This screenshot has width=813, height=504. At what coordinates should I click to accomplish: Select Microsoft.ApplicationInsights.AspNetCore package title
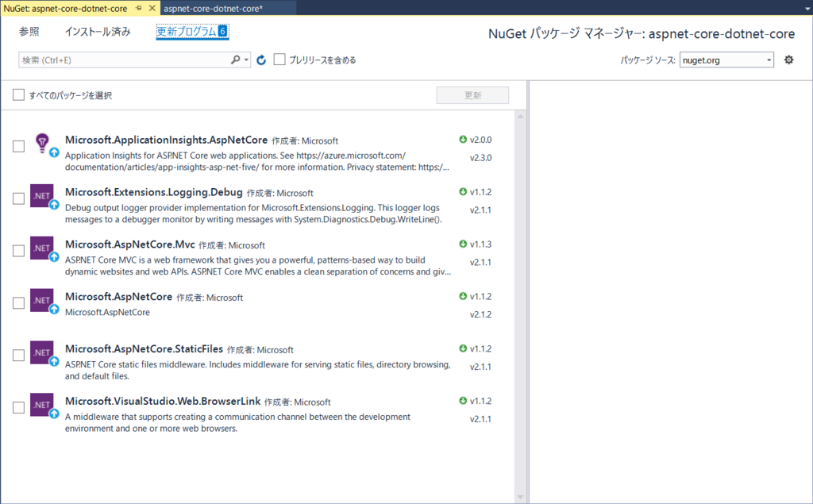tap(166, 140)
